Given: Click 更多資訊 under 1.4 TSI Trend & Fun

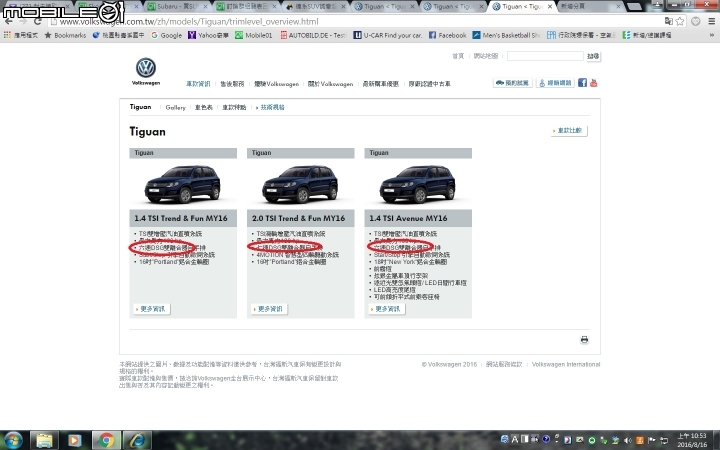Looking at the screenshot, I should [x=152, y=309].
